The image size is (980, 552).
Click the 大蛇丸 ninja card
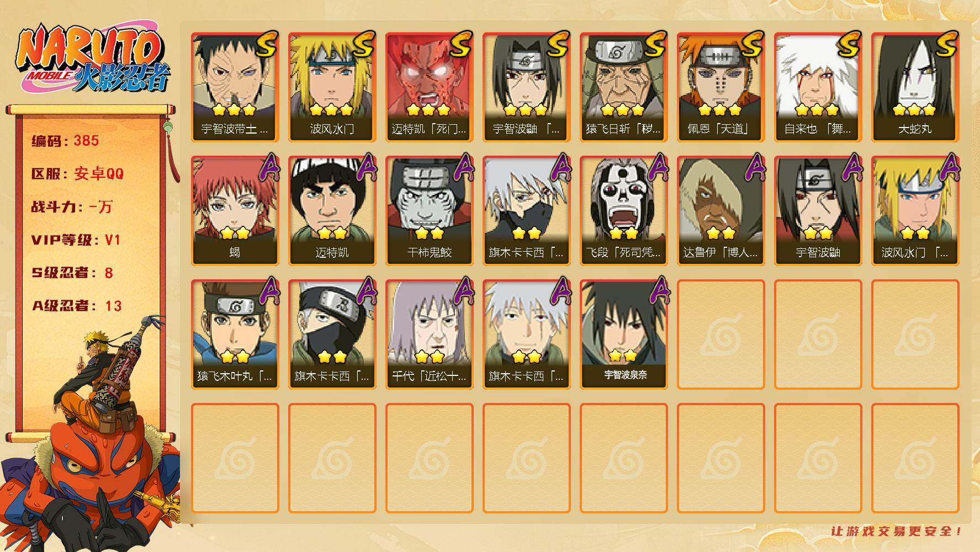[x=915, y=87]
